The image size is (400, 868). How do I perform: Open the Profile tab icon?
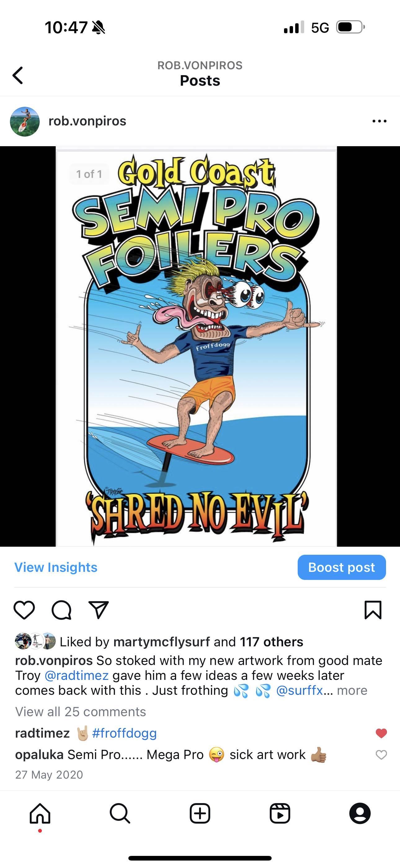point(360,813)
